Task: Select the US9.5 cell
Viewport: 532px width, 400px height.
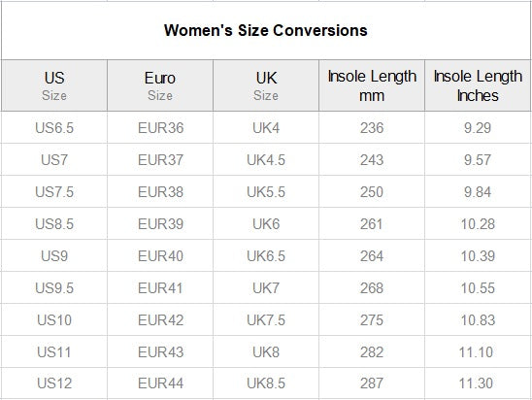Action: 54,288
